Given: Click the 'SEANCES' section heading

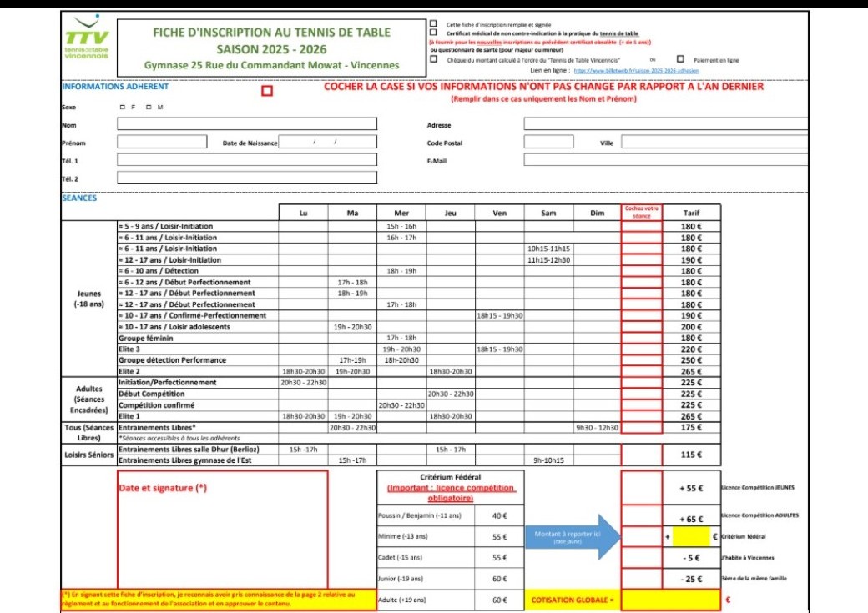Looking at the screenshot, I should click(x=79, y=198).
